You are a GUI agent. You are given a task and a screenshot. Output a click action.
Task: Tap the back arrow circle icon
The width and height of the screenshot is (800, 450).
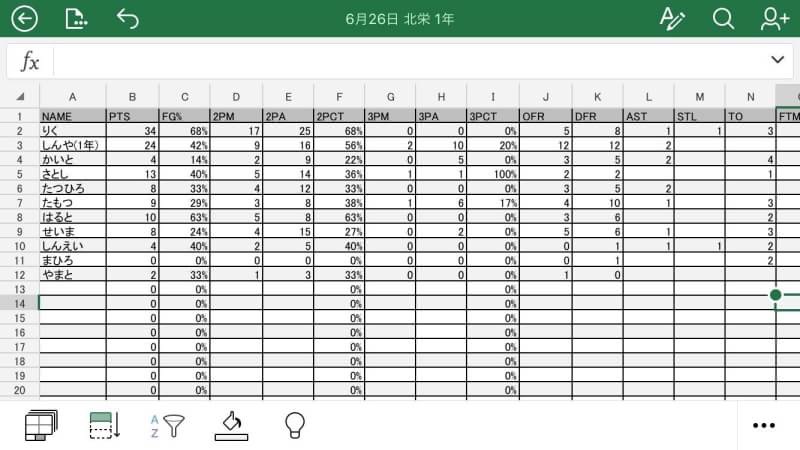point(24,19)
